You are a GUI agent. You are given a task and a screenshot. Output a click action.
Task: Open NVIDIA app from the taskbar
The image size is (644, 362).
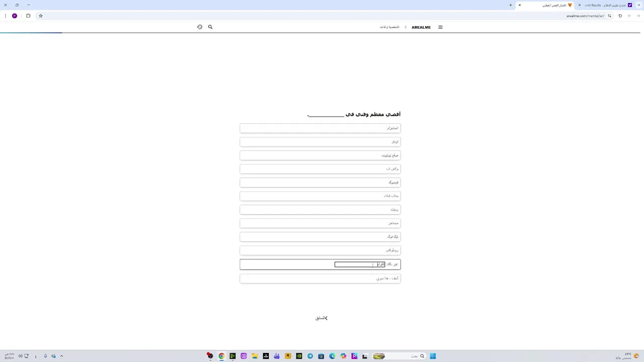(299, 356)
